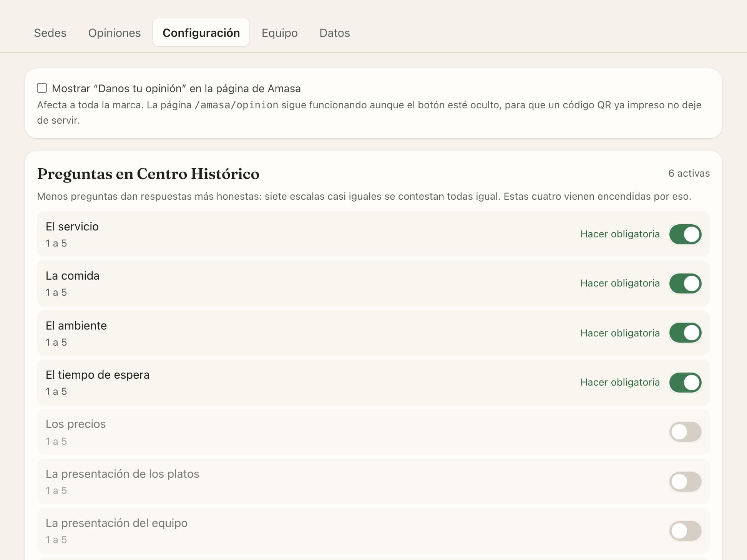Click Hacer obligatoria for El servicio

(x=620, y=234)
